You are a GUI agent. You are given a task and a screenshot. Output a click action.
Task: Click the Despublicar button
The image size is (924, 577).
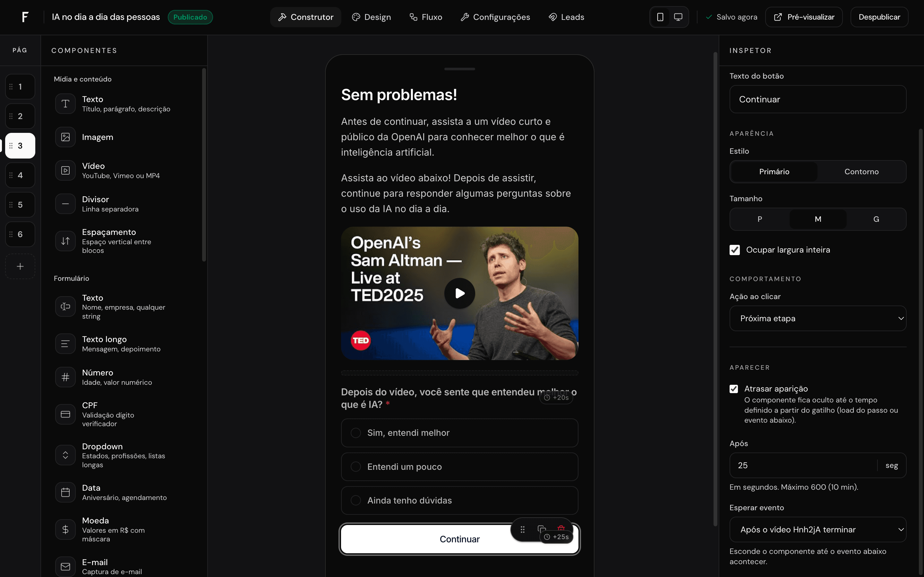[x=879, y=17]
